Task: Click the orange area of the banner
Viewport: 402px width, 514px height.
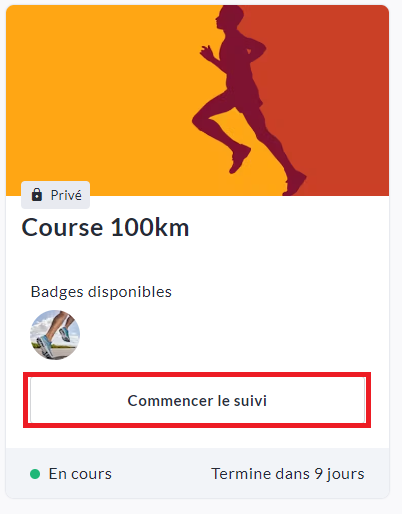Action: [x=100, y=93]
